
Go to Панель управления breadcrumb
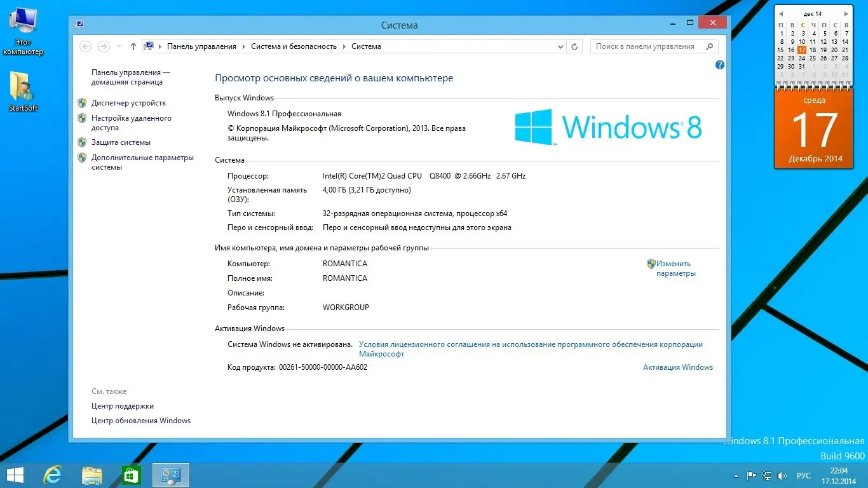pyautogui.click(x=201, y=46)
